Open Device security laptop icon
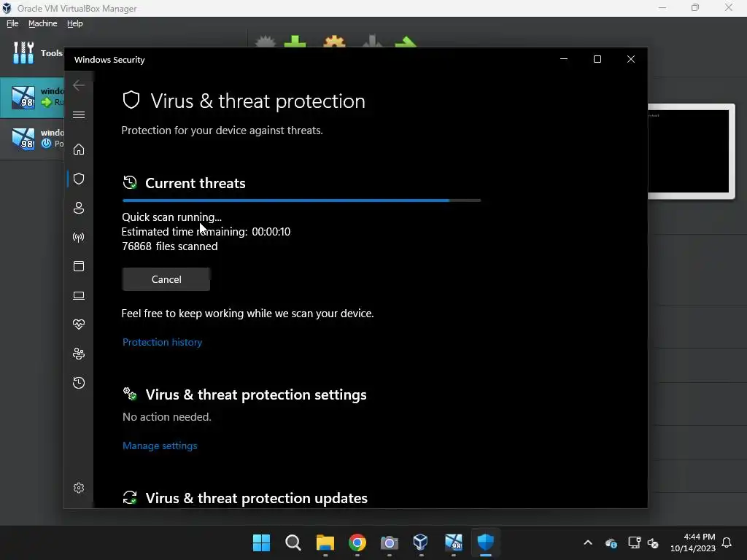 click(x=79, y=296)
